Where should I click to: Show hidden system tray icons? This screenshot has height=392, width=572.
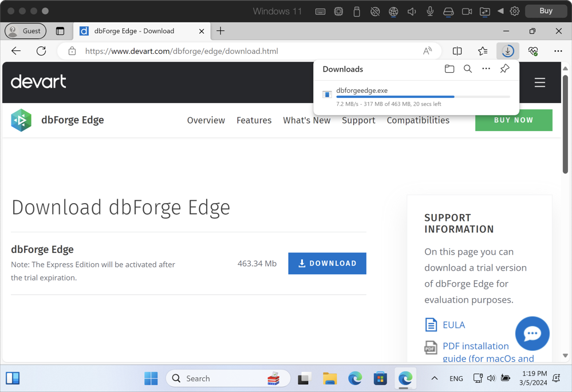click(x=434, y=378)
